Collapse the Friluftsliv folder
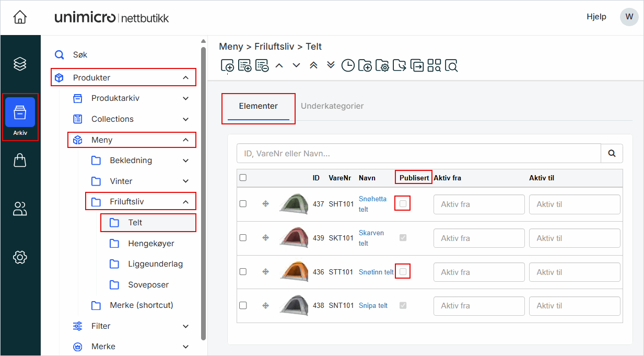 point(185,202)
